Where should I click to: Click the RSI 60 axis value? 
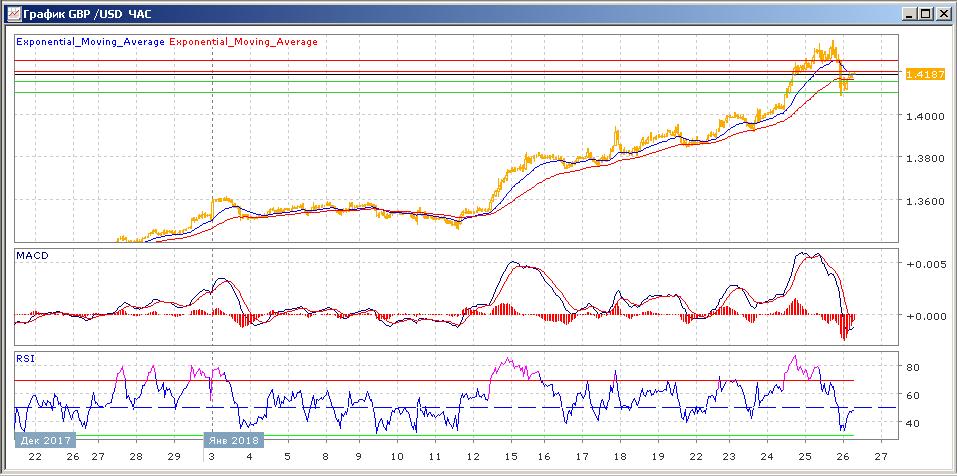[912, 395]
